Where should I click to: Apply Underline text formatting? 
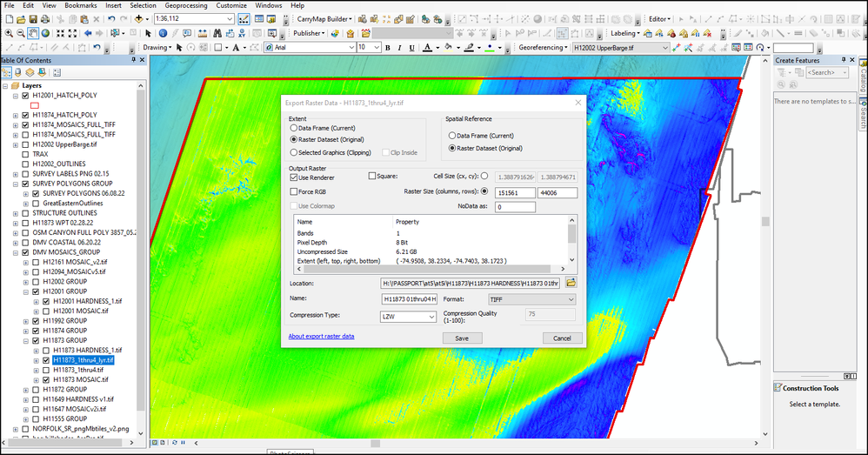[x=412, y=48]
